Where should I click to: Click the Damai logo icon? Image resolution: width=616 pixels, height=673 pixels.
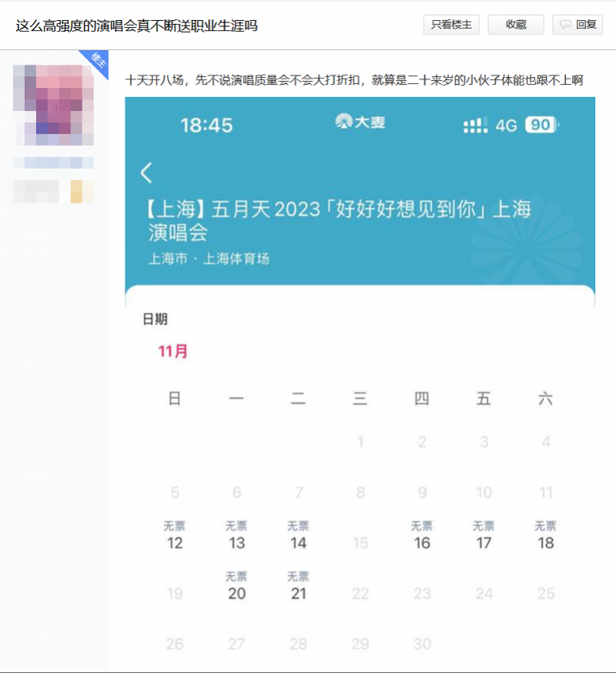[x=344, y=122]
